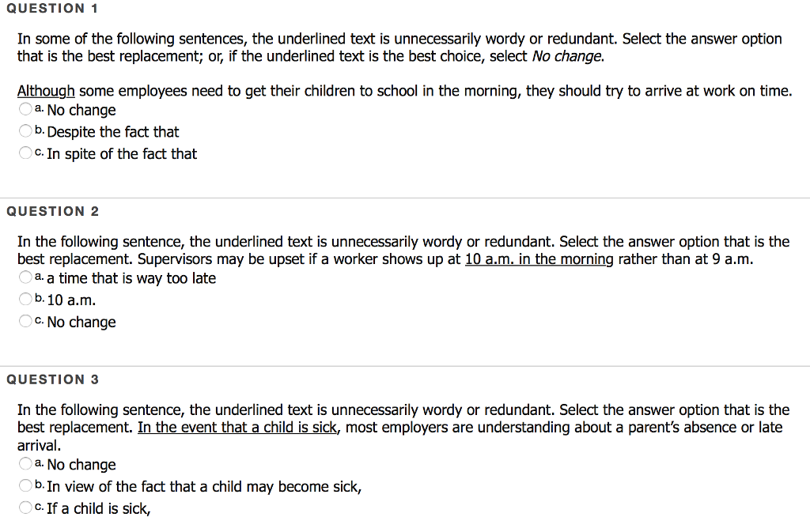
Task: Select "No change" radio for Question 1
Action: 25,110
